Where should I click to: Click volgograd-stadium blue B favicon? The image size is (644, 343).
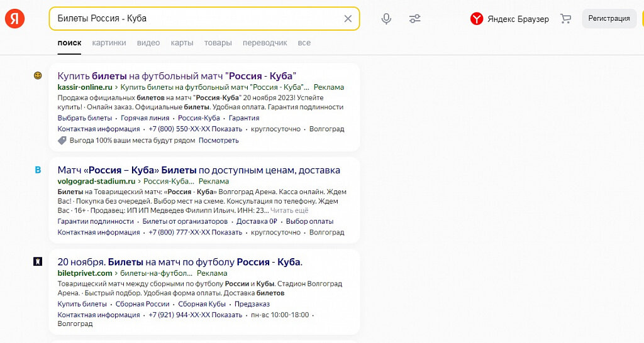pyautogui.click(x=38, y=170)
